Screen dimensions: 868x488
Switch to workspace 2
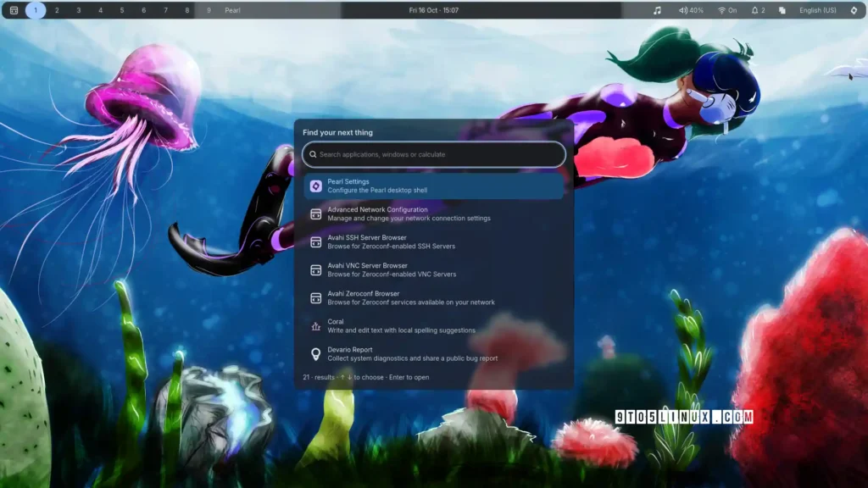(x=57, y=10)
